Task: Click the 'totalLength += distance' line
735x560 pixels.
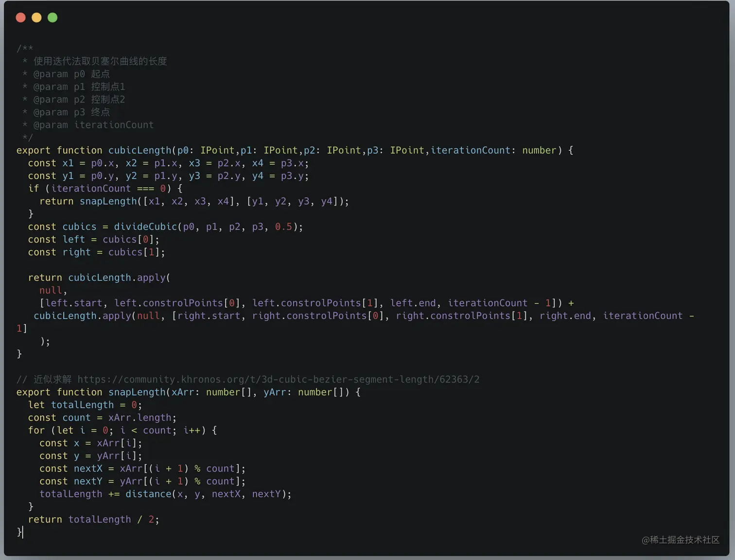Action: (166, 494)
